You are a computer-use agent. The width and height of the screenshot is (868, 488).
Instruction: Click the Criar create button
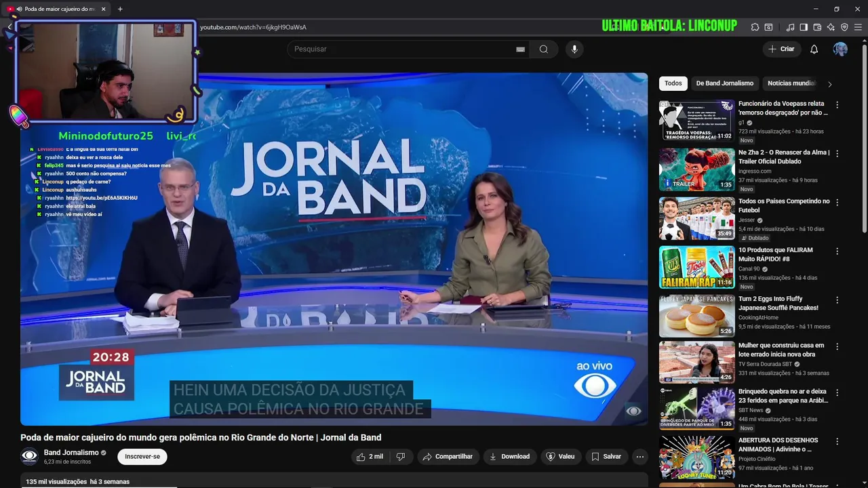781,49
